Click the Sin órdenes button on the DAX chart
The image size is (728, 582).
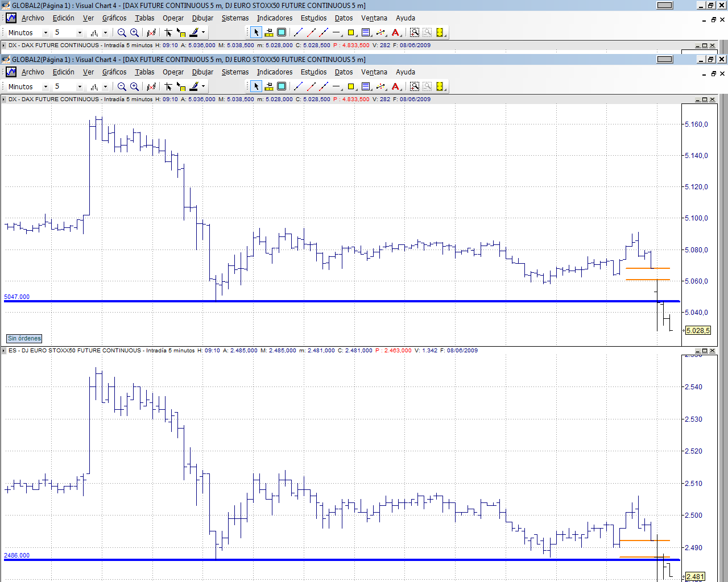tap(24, 339)
